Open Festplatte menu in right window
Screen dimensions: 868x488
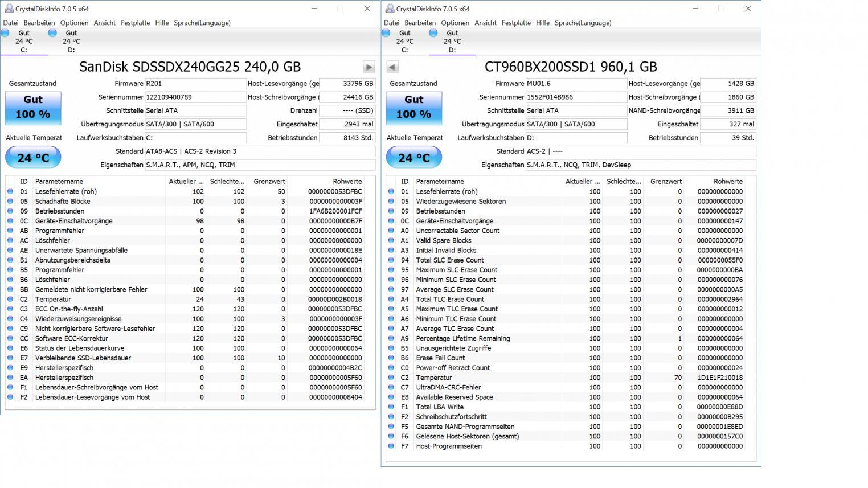click(x=516, y=23)
